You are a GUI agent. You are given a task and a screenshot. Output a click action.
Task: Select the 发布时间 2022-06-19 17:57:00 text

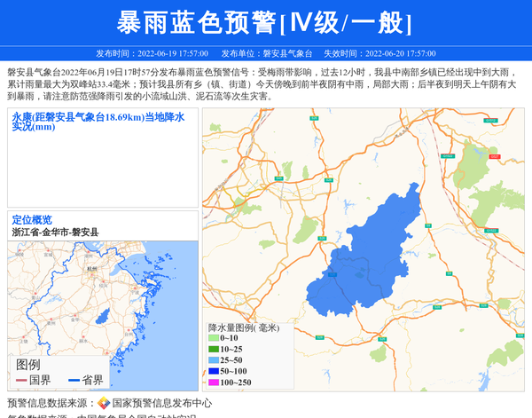pyautogui.click(x=152, y=53)
